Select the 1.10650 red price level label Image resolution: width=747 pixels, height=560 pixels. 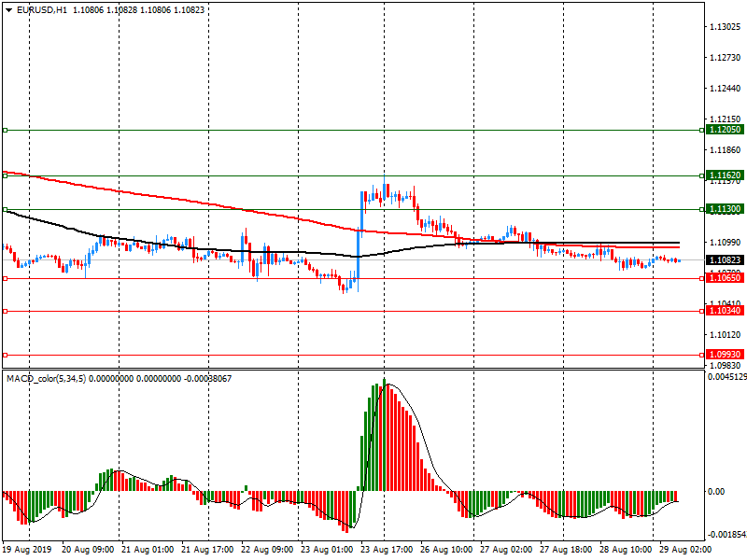[725, 278]
